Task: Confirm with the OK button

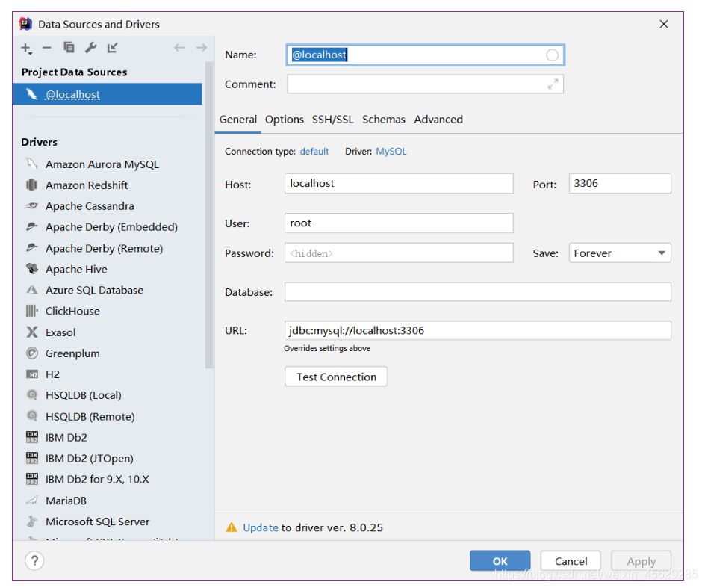Action: pyautogui.click(x=500, y=561)
